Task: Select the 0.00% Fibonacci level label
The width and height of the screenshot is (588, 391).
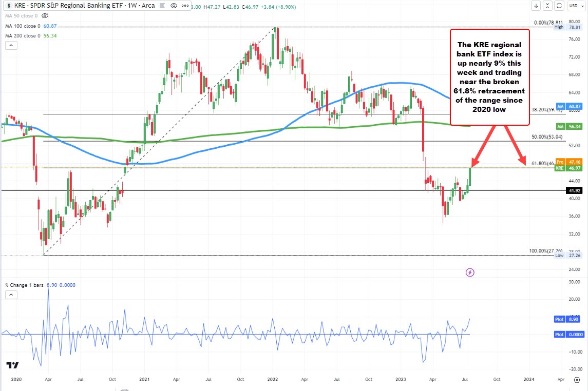Action: point(548,23)
